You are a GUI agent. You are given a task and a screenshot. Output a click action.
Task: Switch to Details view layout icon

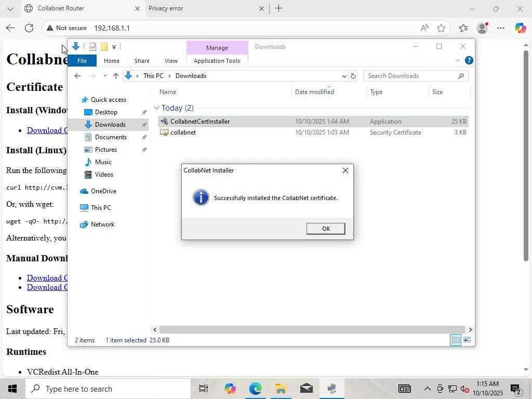(455, 340)
